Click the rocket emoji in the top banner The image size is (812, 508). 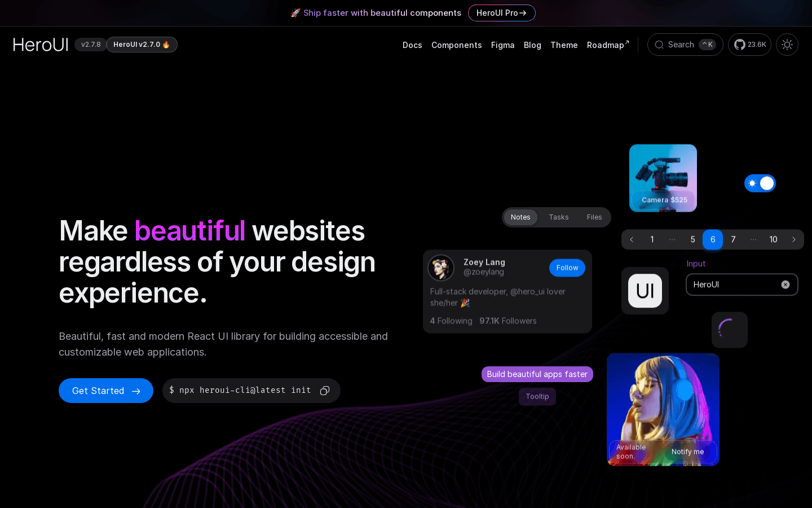click(295, 12)
